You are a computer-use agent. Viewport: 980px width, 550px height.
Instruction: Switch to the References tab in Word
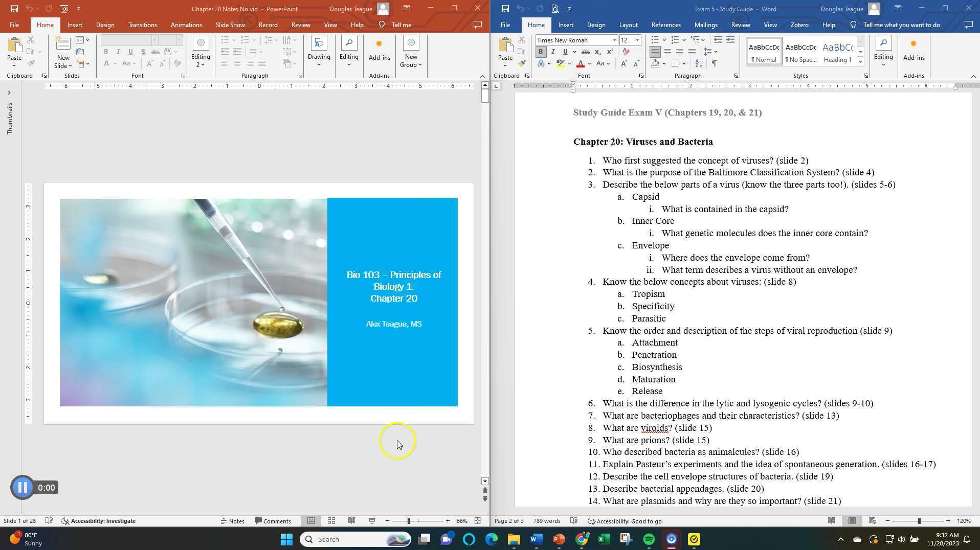pos(665,25)
